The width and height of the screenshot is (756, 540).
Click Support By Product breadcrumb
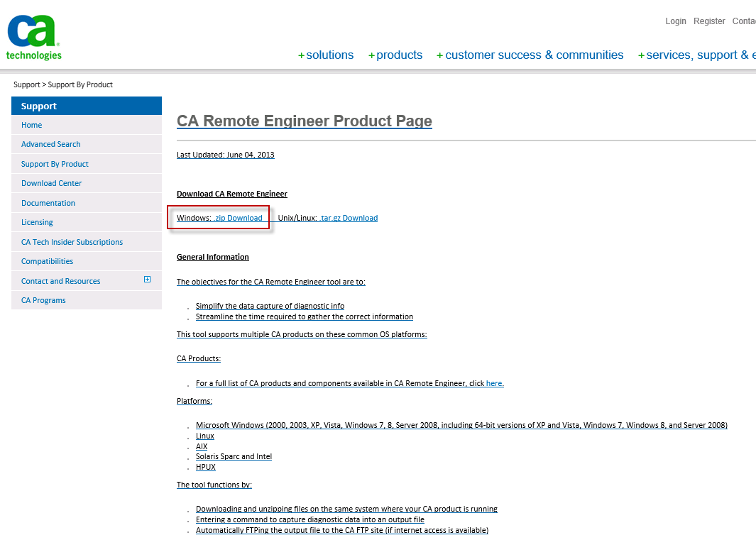(x=80, y=84)
